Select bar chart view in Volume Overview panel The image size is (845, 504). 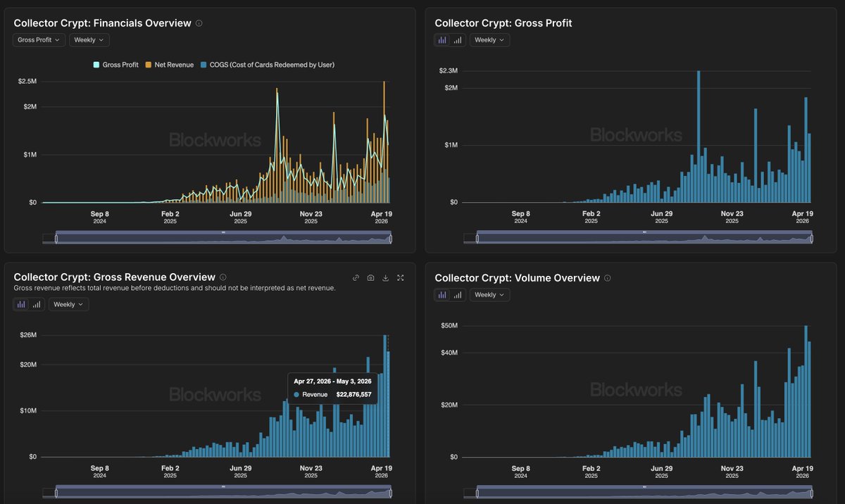(442, 295)
